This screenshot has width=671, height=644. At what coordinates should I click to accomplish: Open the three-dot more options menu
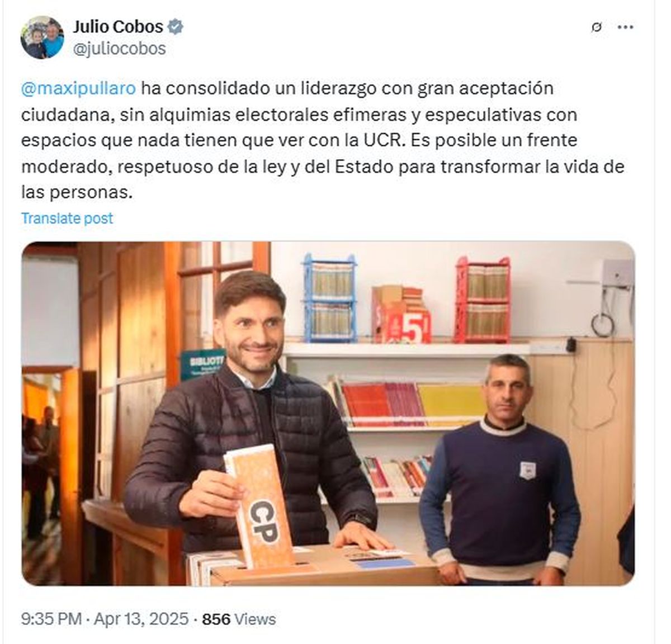(625, 27)
